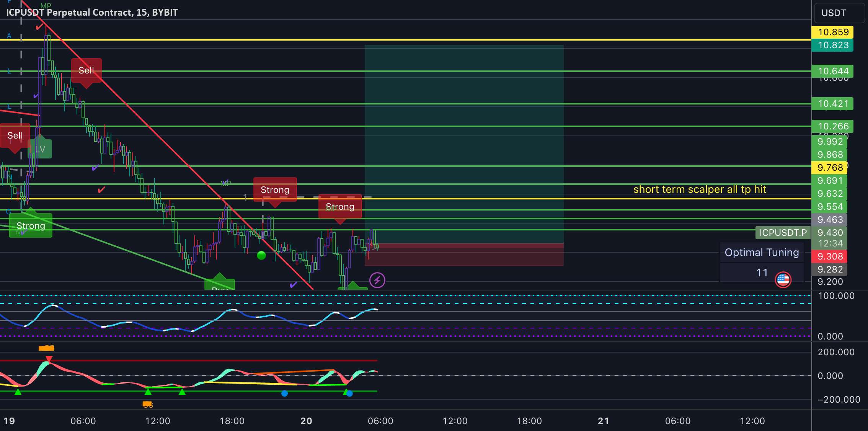
Task: Click the blue dot below 20 on oscillator
Action: (284, 393)
